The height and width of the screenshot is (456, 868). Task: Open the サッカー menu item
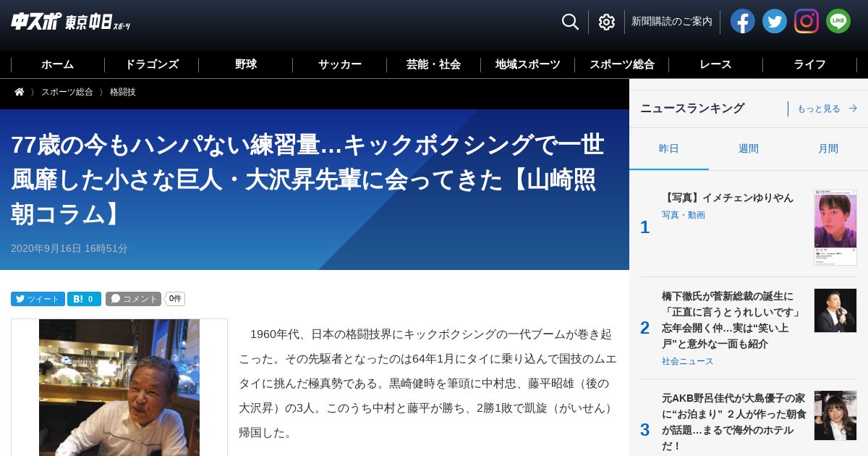pyautogui.click(x=340, y=64)
